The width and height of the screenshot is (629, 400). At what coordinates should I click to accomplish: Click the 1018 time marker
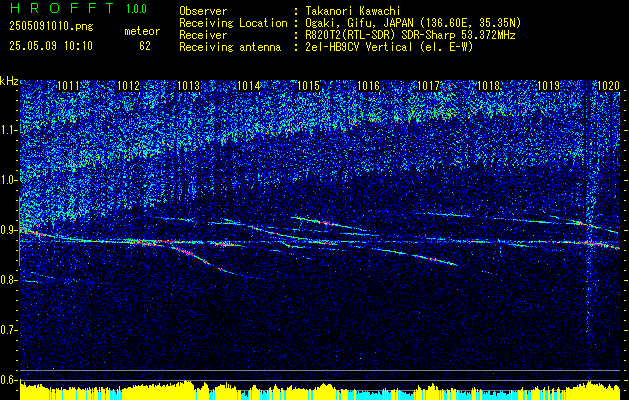click(489, 85)
